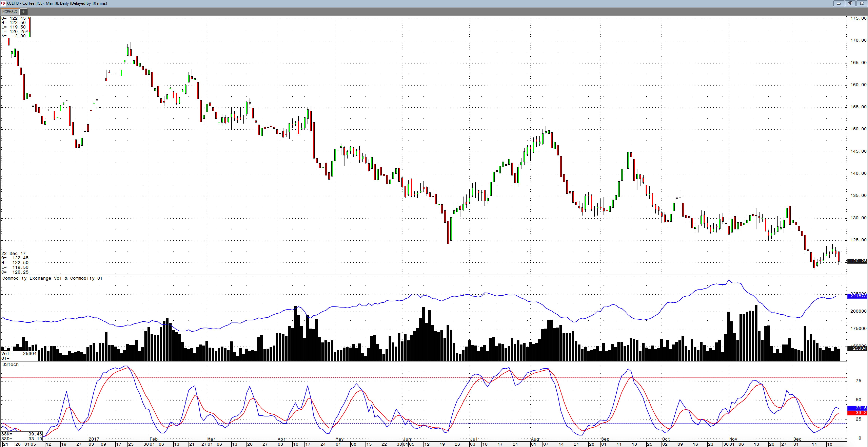Click the 'O= 122.45' value at top left
Viewport: 868px width, 447px height.
pos(14,18)
